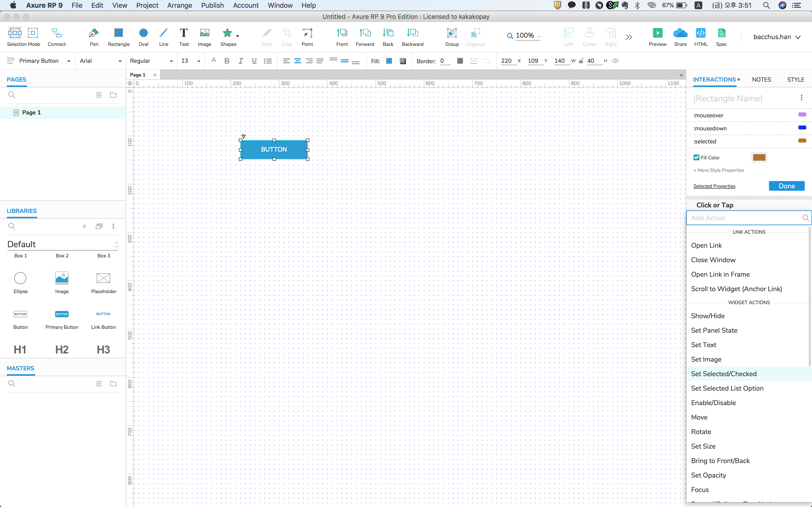The width and height of the screenshot is (812, 507).
Task: Add a new page in Pages panel
Action: tap(99, 95)
